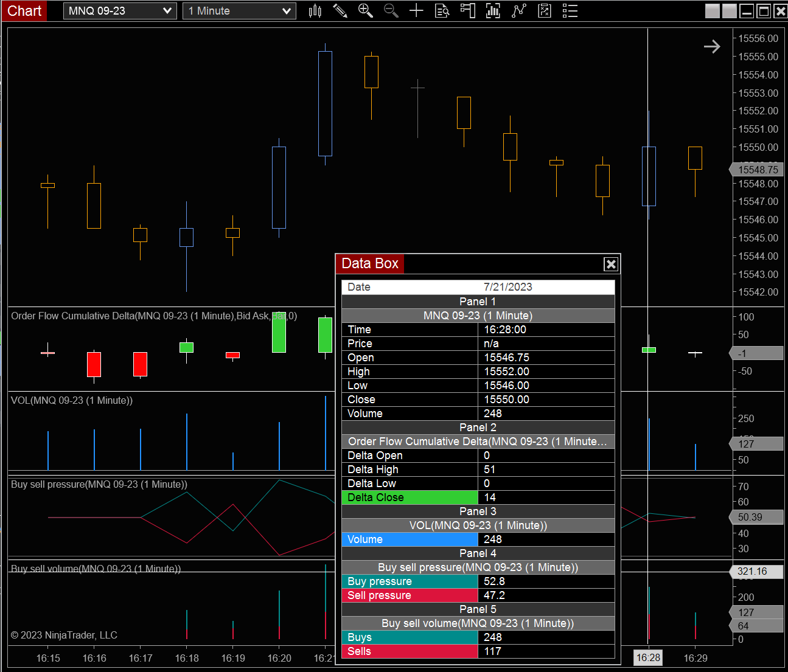
Task: Open the Data Box tool icon
Action: click(442, 10)
